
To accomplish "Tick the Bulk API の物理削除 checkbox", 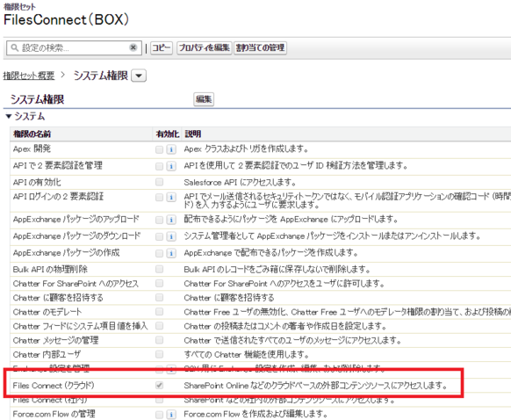I will (x=160, y=269).
